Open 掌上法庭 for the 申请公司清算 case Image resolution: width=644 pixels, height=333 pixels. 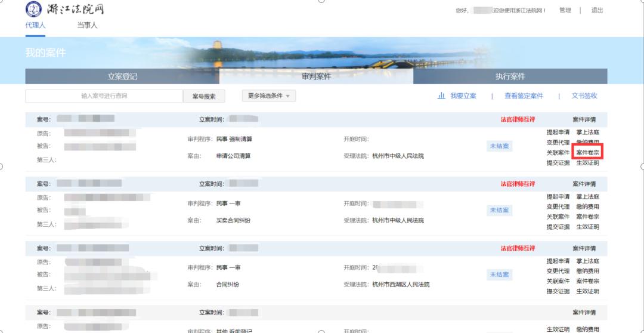pyautogui.click(x=587, y=132)
